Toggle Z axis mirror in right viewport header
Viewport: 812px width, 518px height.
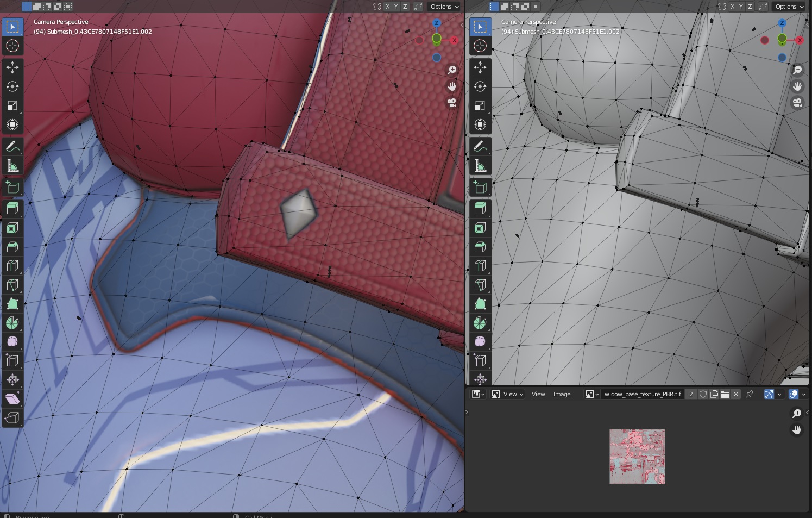coord(750,7)
